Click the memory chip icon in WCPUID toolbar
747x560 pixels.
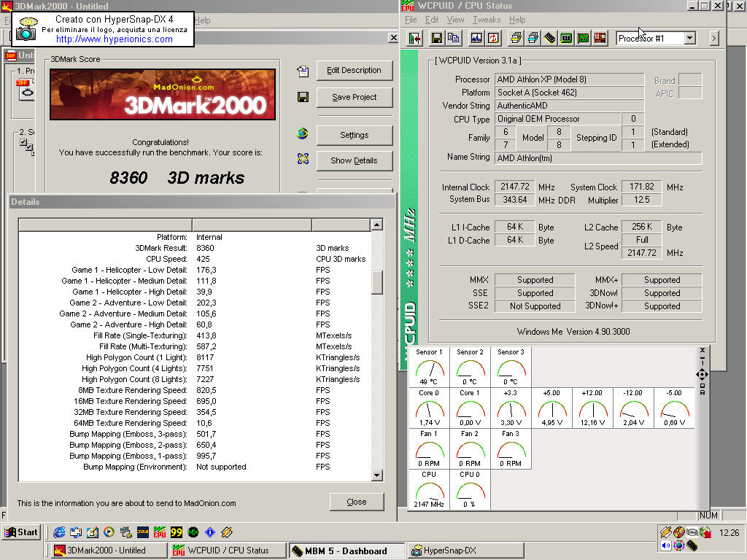549,38
